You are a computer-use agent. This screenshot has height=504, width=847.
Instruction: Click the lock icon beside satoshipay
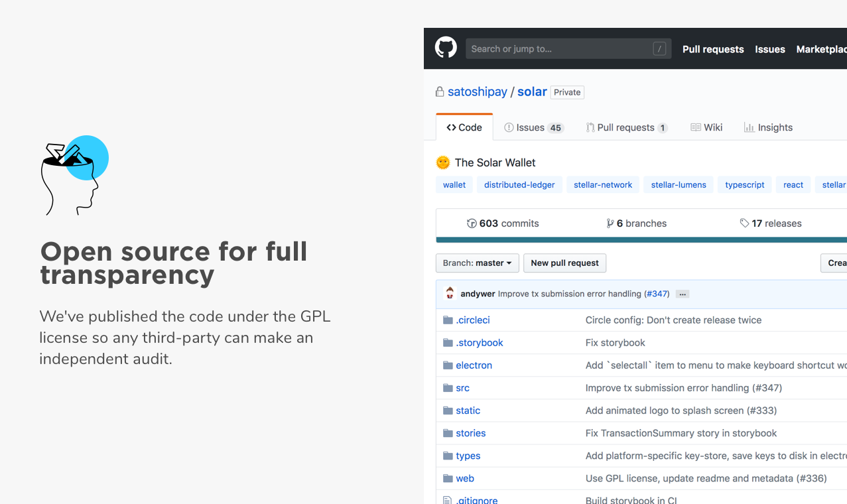tap(439, 92)
